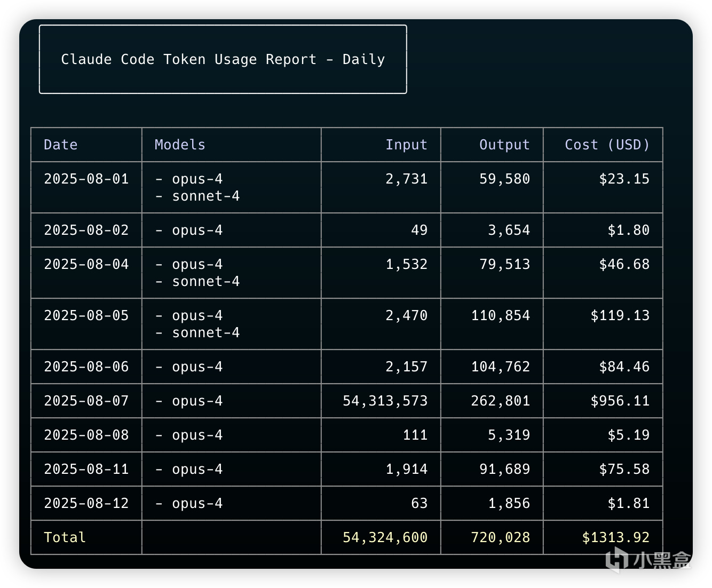Click the input value 2,157

click(407, 367)
